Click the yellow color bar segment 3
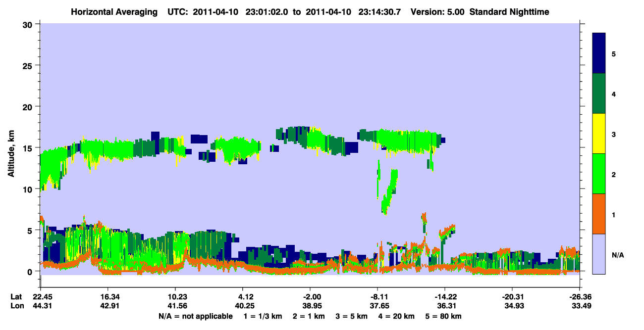 (599, 134)
